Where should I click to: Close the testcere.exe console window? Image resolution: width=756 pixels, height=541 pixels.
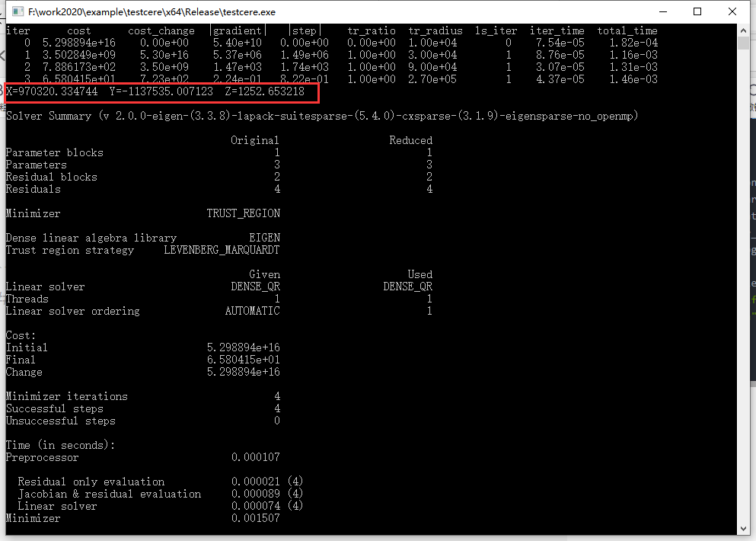pos(732,11)
